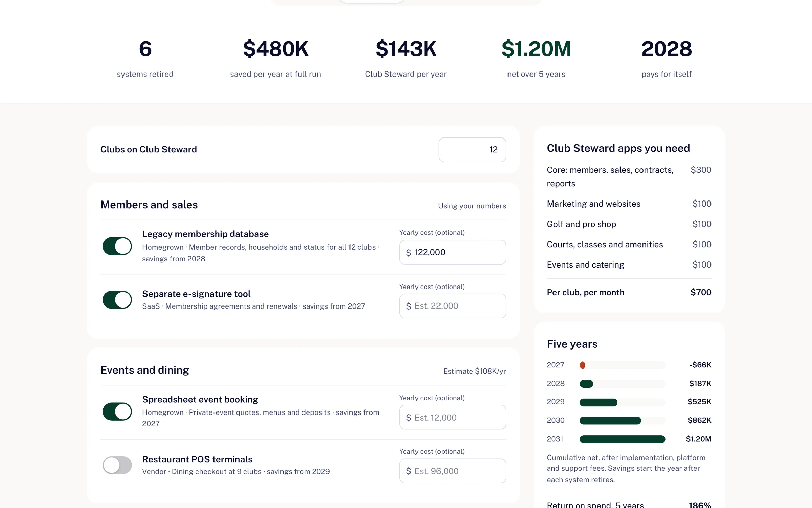The height and width of the screenshot is (508, 812).
Task: Fill in the e-signature tool yearly cost field
Action: [x=453, y=306]
